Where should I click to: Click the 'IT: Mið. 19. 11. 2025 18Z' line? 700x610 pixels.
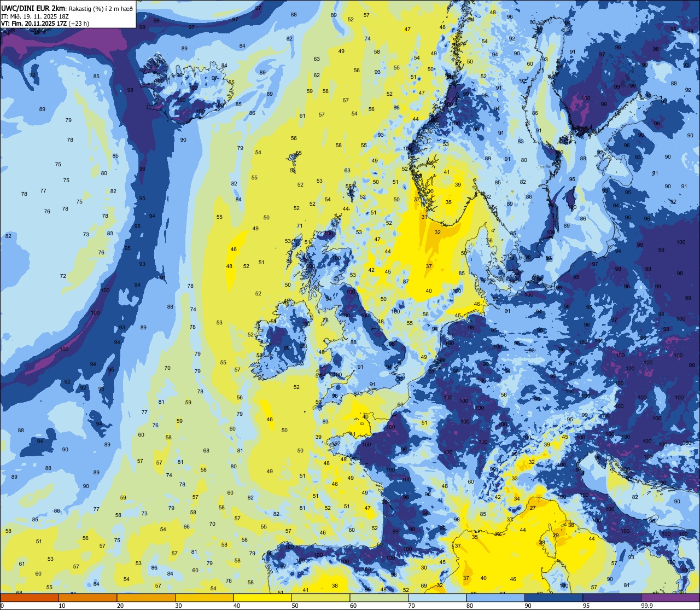(x=35, y=16)
